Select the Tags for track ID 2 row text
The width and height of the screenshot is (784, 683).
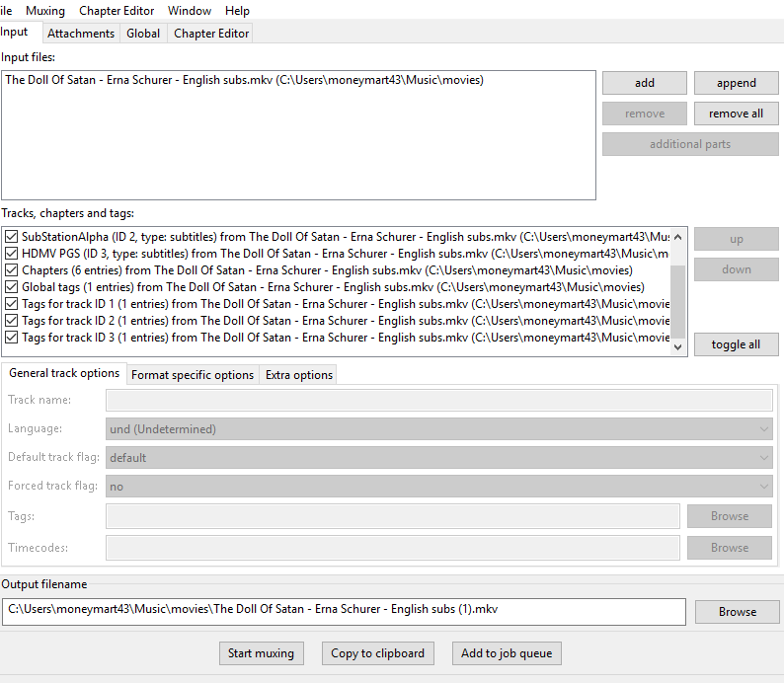click(x=346, y=321)
